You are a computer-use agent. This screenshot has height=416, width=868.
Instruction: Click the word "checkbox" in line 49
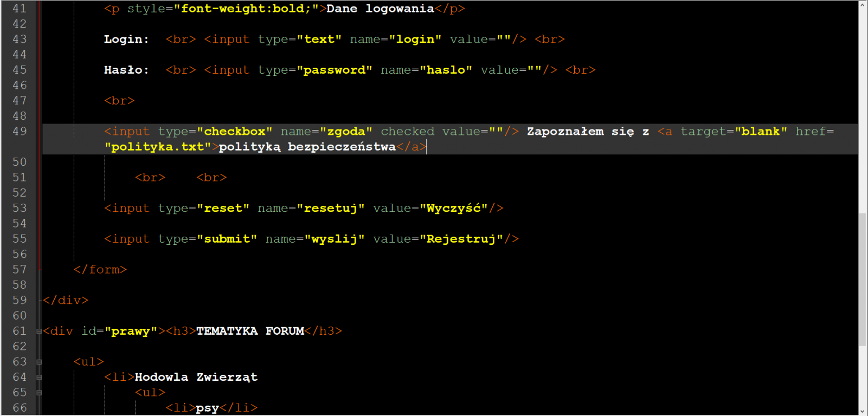pyautogui.click(x=235, y=132)
